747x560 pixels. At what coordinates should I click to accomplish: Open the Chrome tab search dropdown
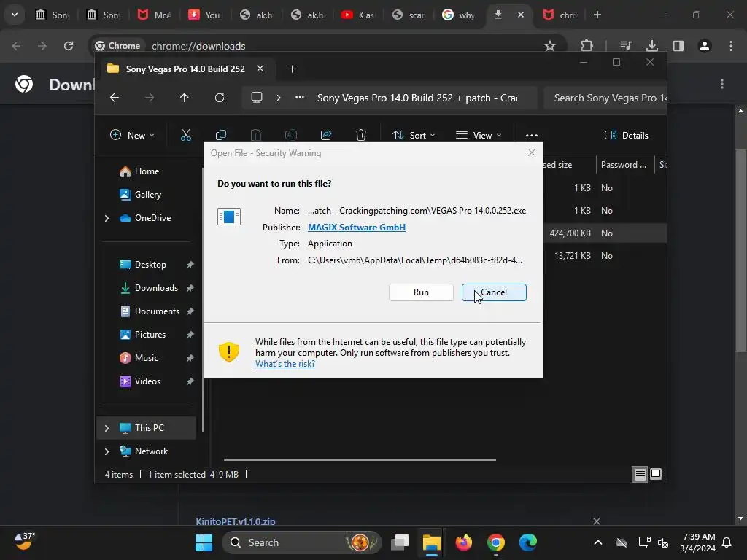[x=15, y=15]
